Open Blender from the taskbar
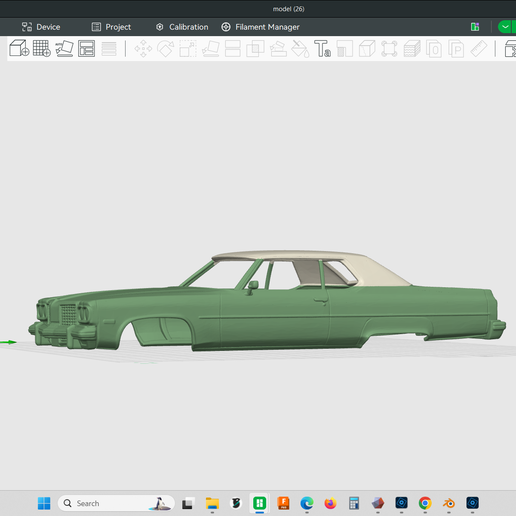This screenshot has height=516, width=516. pos(449,503)
